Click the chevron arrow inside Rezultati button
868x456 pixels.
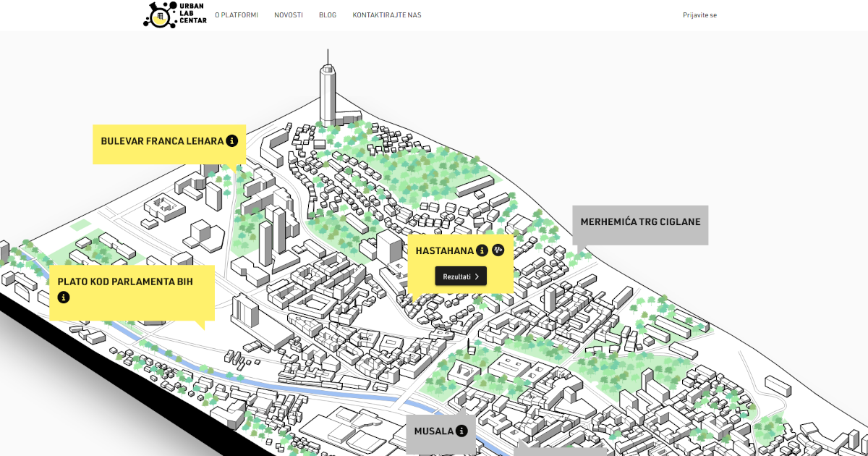[x=477, y=276]
